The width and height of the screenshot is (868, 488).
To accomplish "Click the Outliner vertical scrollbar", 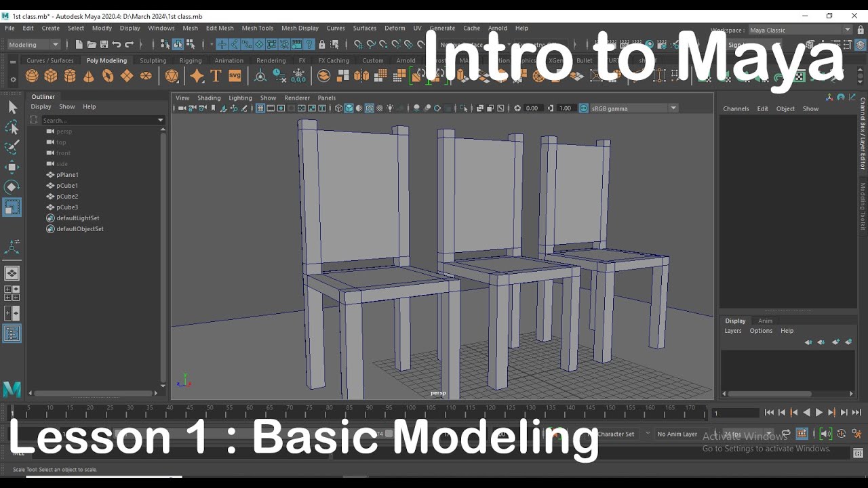I will pos(163,258).
